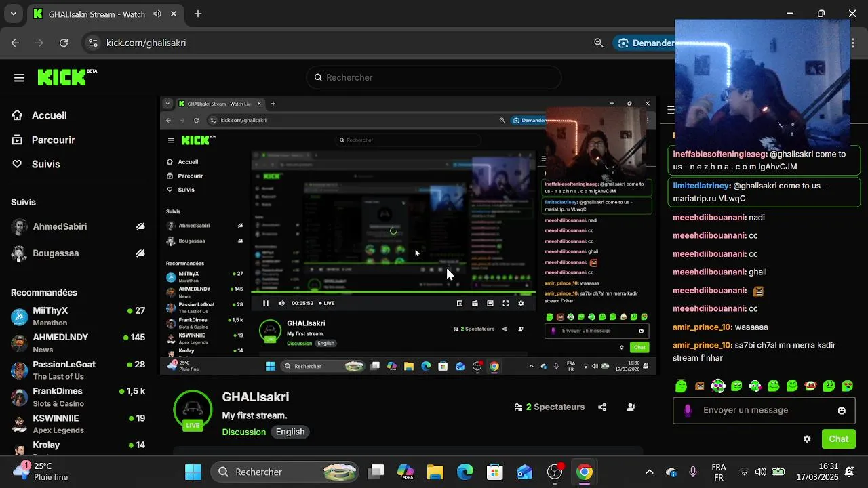Screen dimensions: 868x488
Task: Open volume control in system tray
Action: [761, 472]
